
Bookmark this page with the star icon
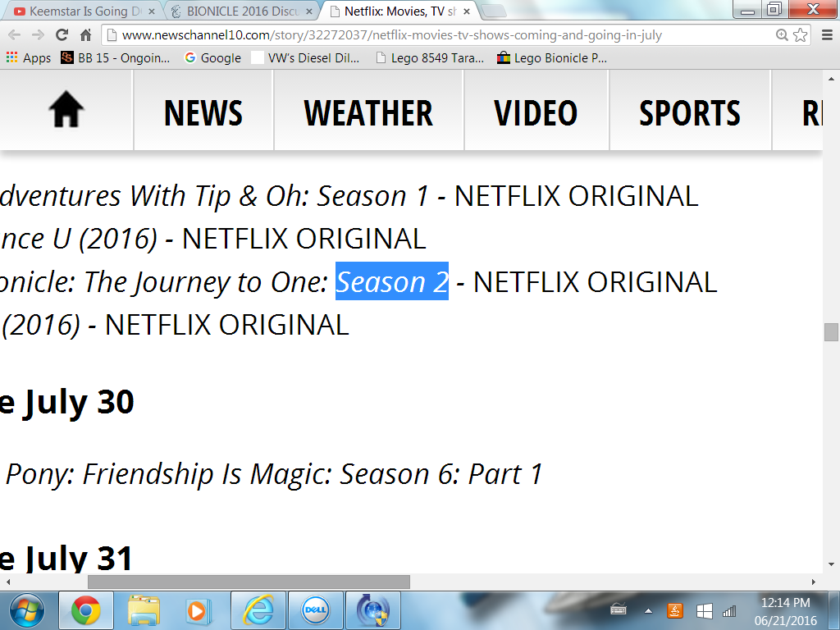tap(801, 35)
